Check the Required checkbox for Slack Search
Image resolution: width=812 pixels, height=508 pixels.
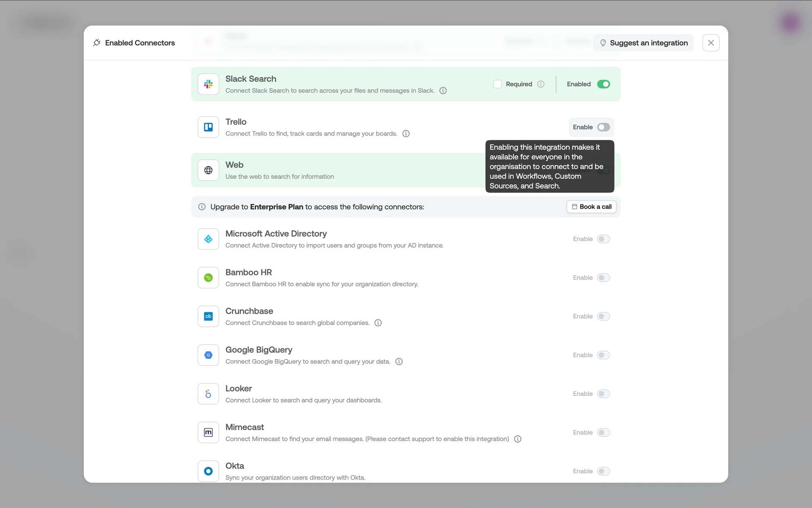(497, 84)
